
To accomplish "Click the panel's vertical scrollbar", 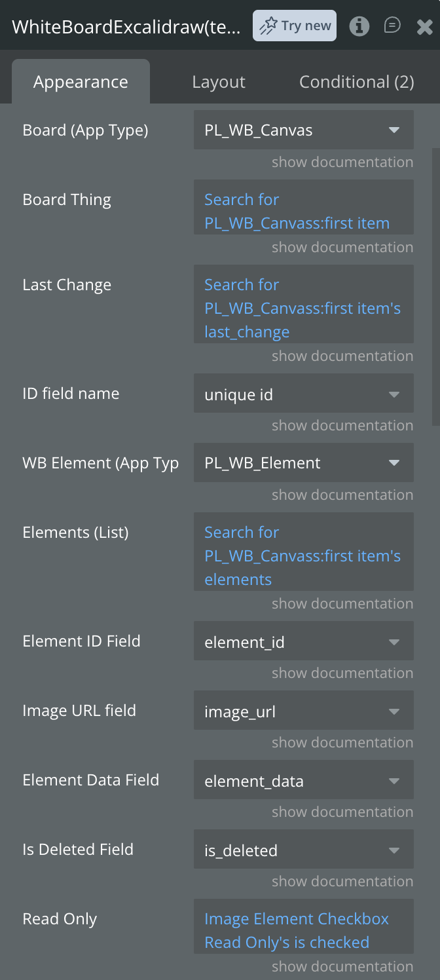I will [x=435, y=288].
